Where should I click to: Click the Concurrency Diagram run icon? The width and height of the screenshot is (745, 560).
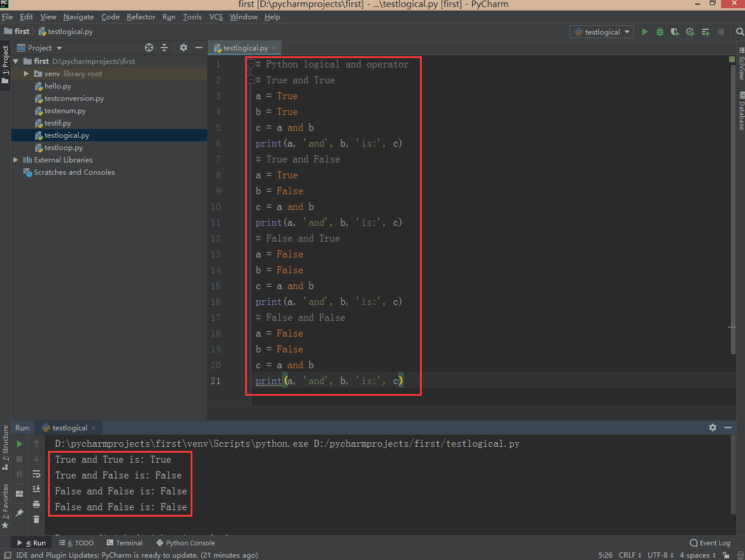(x=706, y=32)
